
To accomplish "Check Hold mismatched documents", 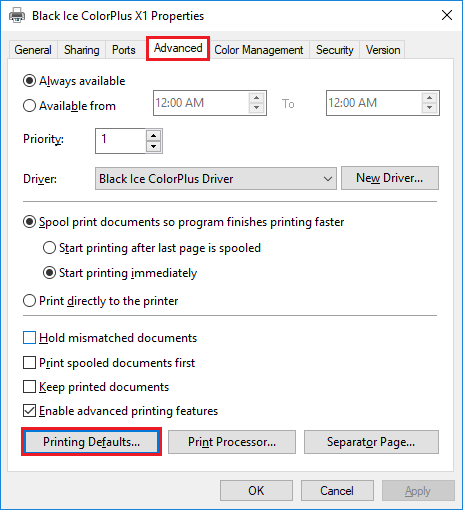I will 29,338.
